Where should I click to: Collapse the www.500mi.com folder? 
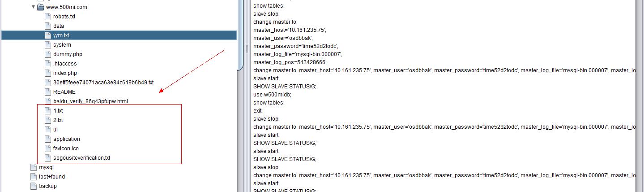coord(34,7)
